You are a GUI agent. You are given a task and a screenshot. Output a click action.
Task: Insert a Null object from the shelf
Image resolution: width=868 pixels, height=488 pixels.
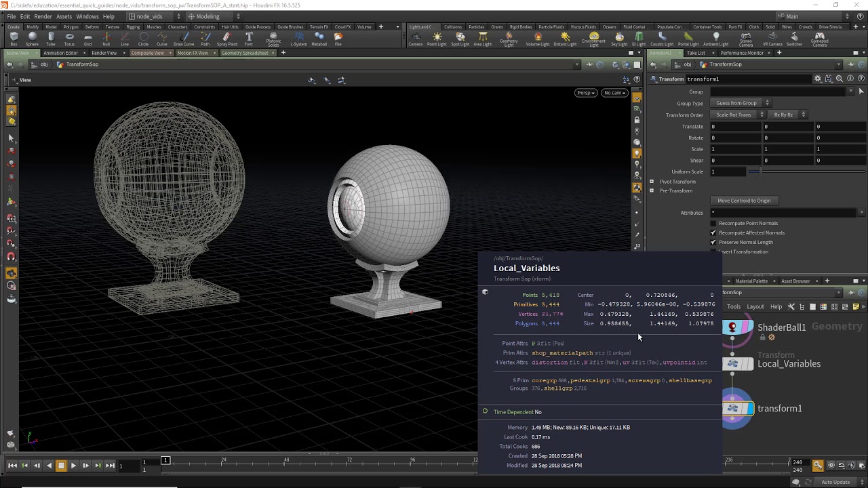coord(106,39)
